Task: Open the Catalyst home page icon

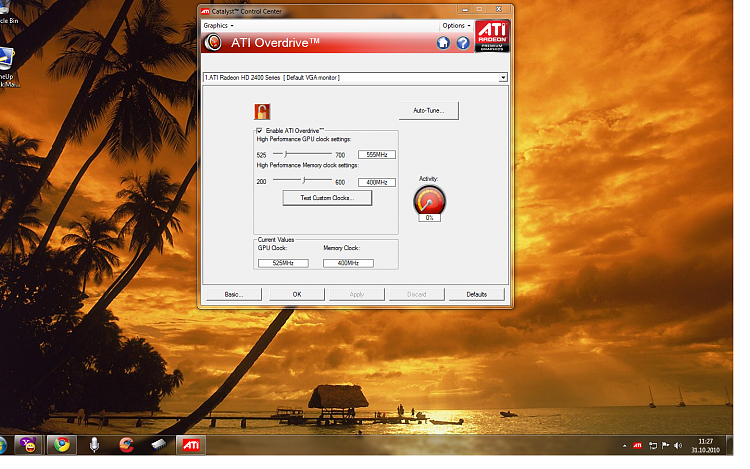Action: 443,43
